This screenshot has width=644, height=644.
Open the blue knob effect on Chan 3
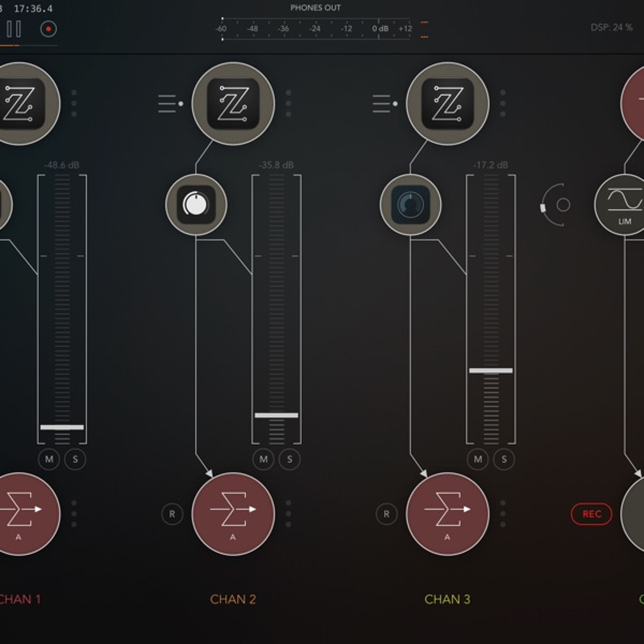pyautogui.click(x=411, y=205)
